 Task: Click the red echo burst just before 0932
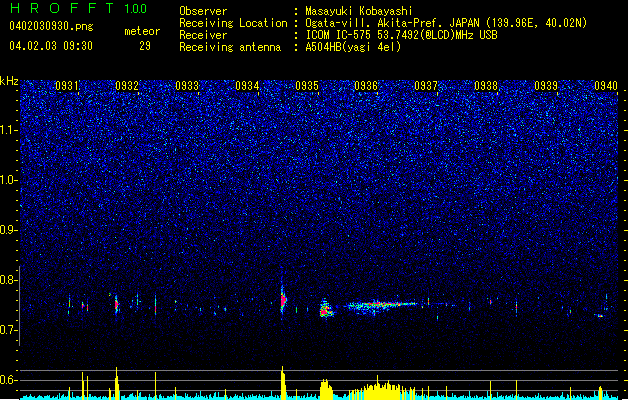[117, 305]
